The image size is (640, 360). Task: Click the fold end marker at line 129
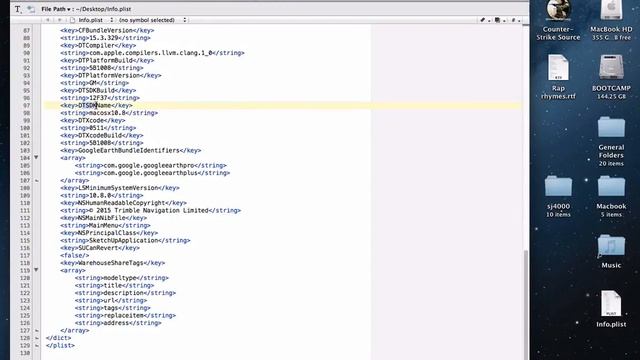pos(36,345)
